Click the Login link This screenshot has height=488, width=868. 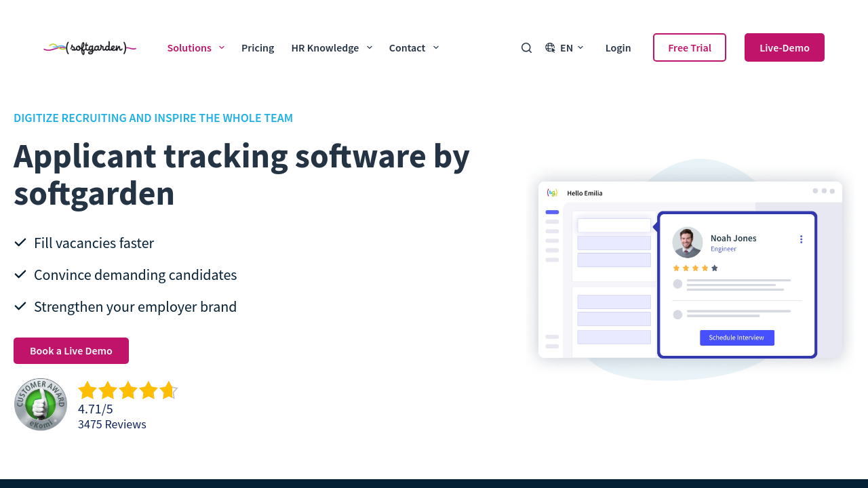coord(618,47)
